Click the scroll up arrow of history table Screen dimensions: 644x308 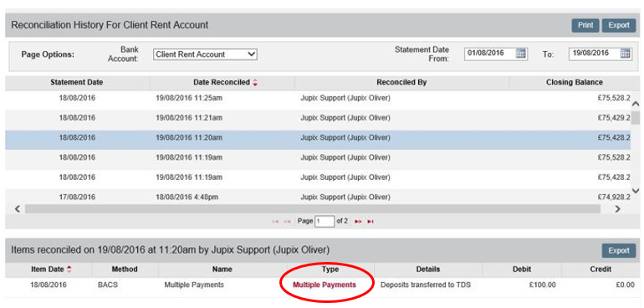[x=636, y=103]
